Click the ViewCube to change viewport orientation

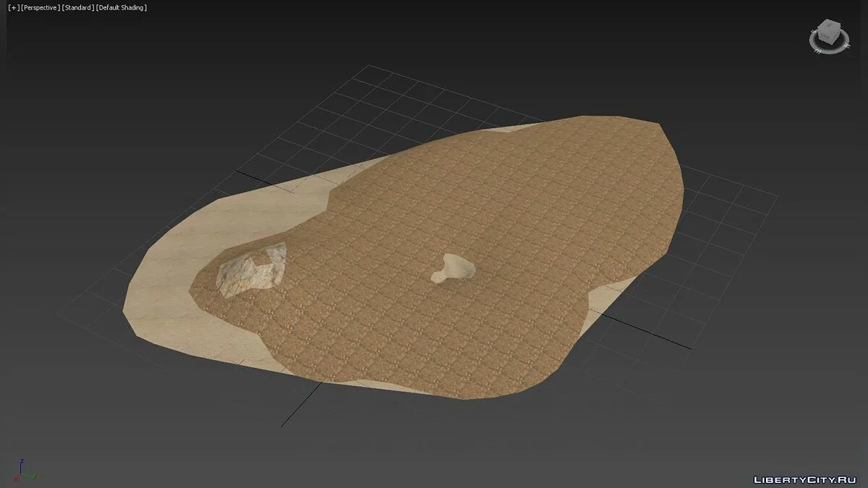pos(829,31)
